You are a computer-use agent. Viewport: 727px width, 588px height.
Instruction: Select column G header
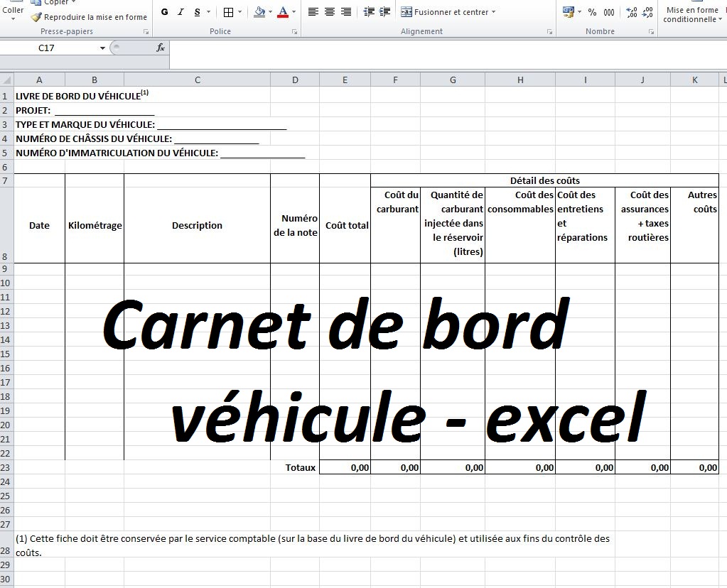[453, 80]
